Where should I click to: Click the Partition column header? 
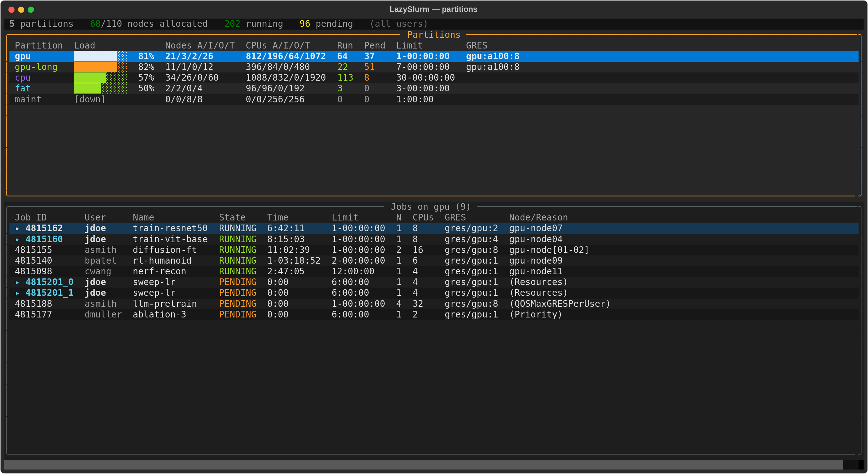click(39, 46)
